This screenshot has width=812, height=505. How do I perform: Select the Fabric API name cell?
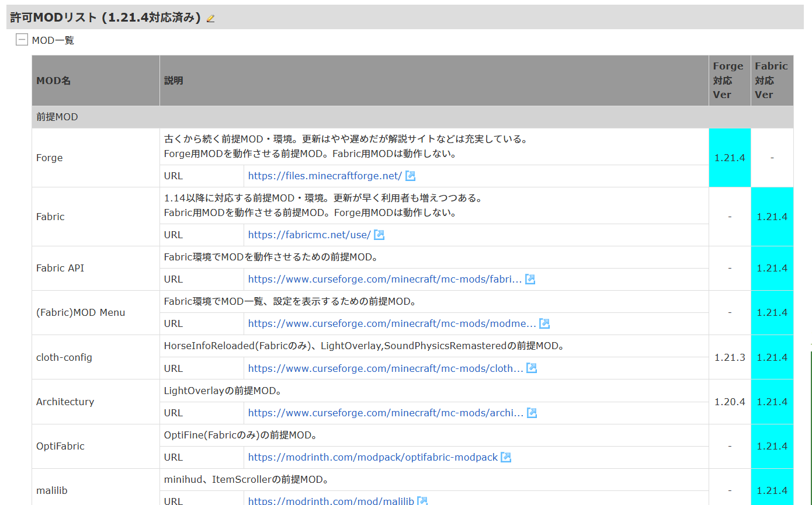click(x=96, y=268)
